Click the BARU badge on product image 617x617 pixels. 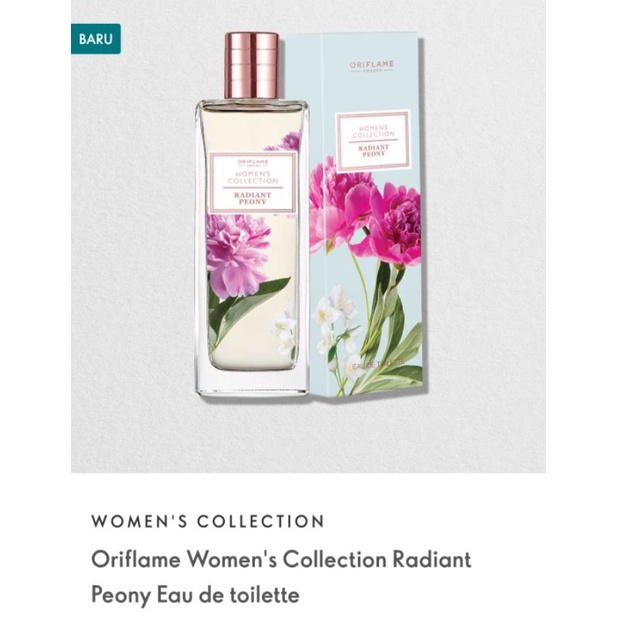pos(96,39)
